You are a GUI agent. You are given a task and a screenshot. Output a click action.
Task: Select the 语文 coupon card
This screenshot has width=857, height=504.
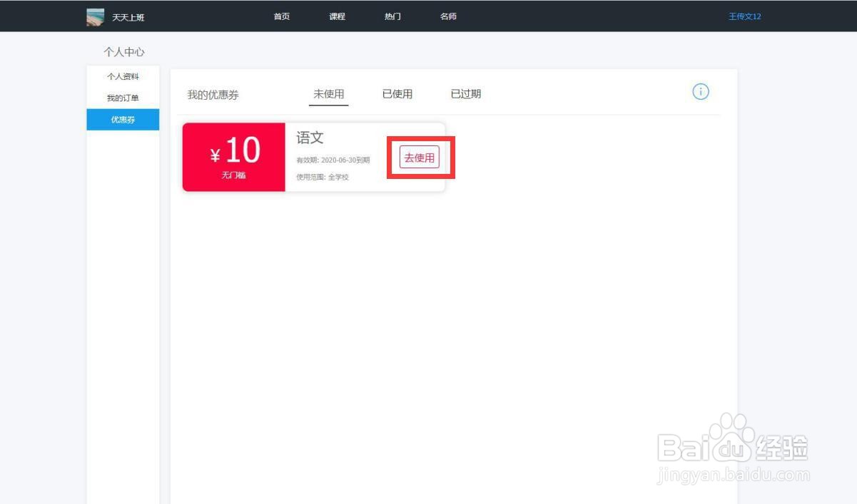pyautogui.click(x=310, y=137)
